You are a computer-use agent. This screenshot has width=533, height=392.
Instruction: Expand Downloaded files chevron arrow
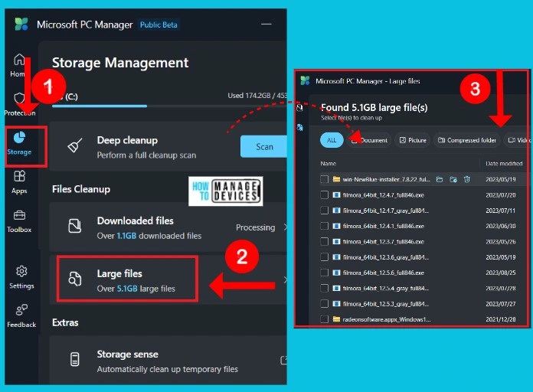click(285, 227)
